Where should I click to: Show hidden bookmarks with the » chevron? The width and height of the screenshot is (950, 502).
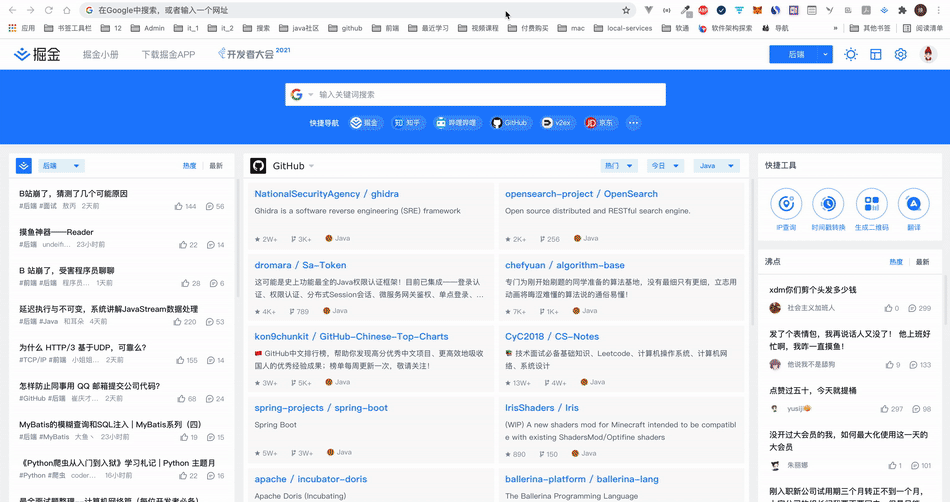(835, 28)
